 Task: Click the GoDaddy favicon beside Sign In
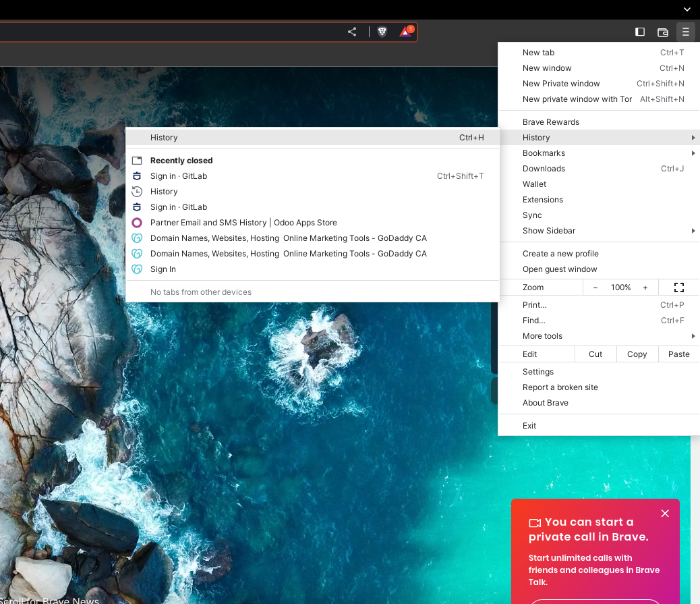[137, 269]
